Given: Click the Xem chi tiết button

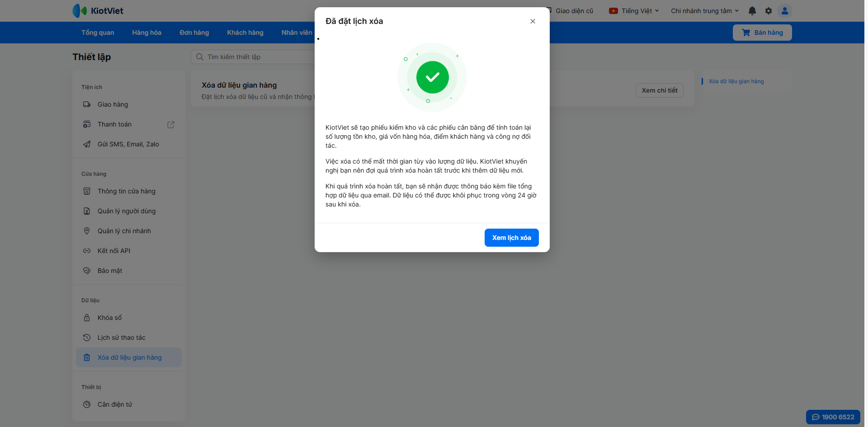Looking at the screenshot, I should (x=659, y=90).
